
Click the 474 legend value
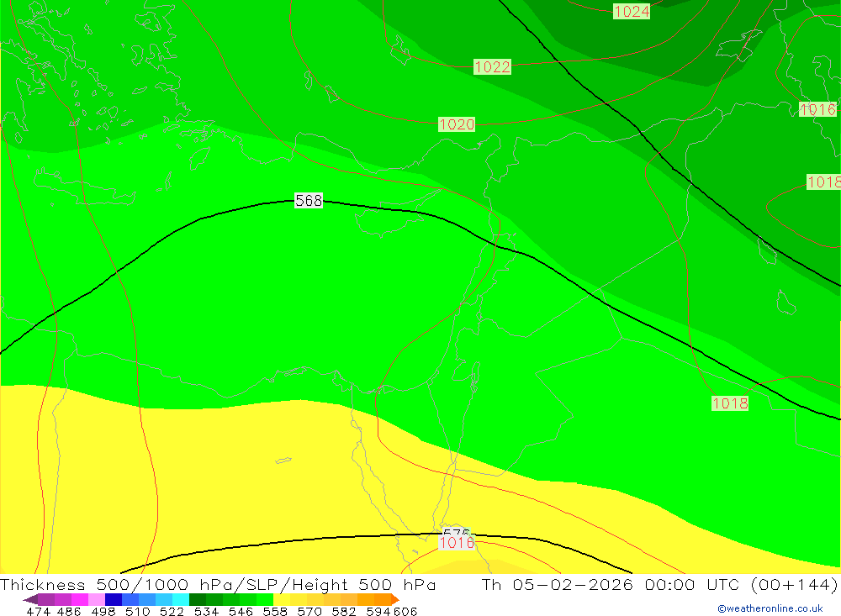click(38, 611)
